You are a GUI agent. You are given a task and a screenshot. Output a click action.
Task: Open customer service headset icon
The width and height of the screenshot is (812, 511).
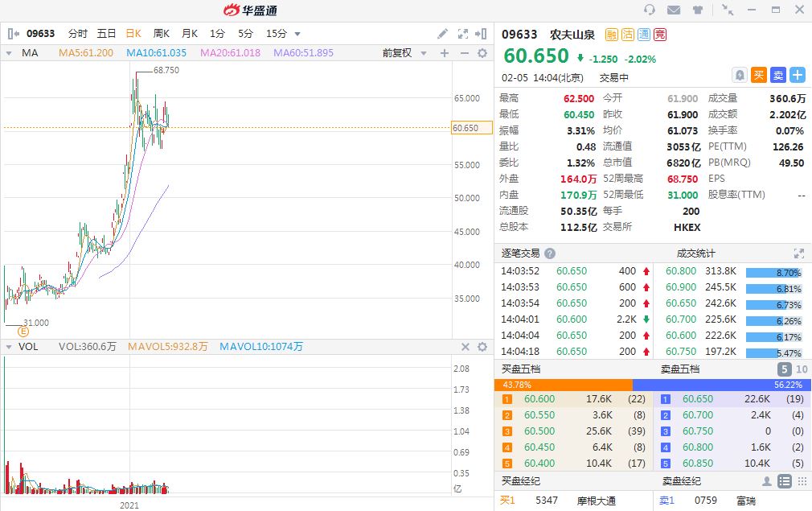click(x=650, y=10)
